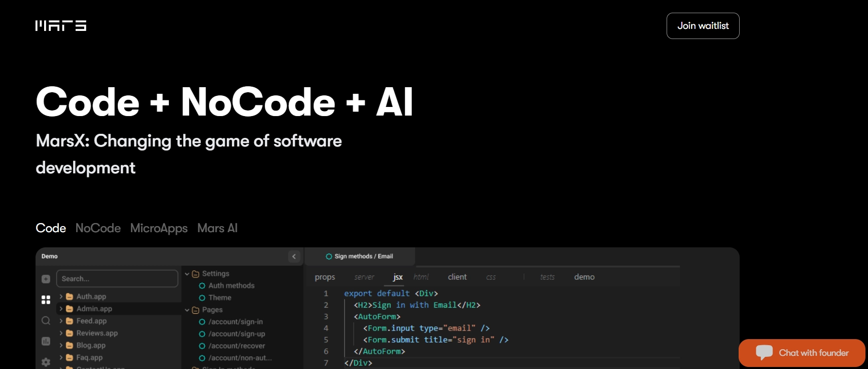Click the magnifier icon in left sidebar
Image resolution: width=868 pixels, height=369 pixels.
click(x=46, y=320)
